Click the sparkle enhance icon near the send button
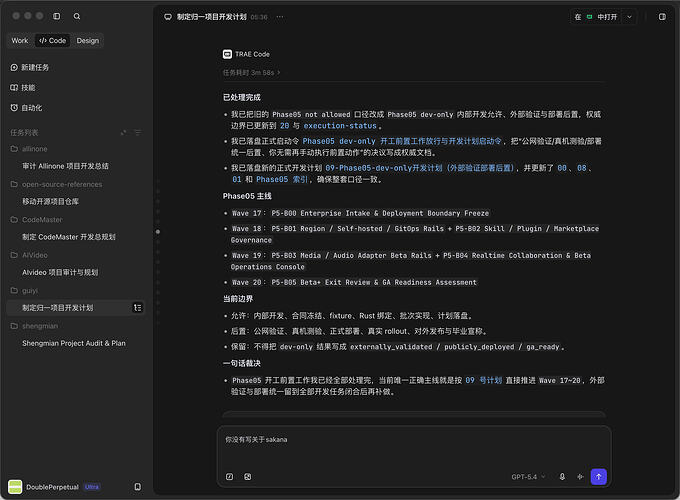680x500 pixels. point(580,477)
